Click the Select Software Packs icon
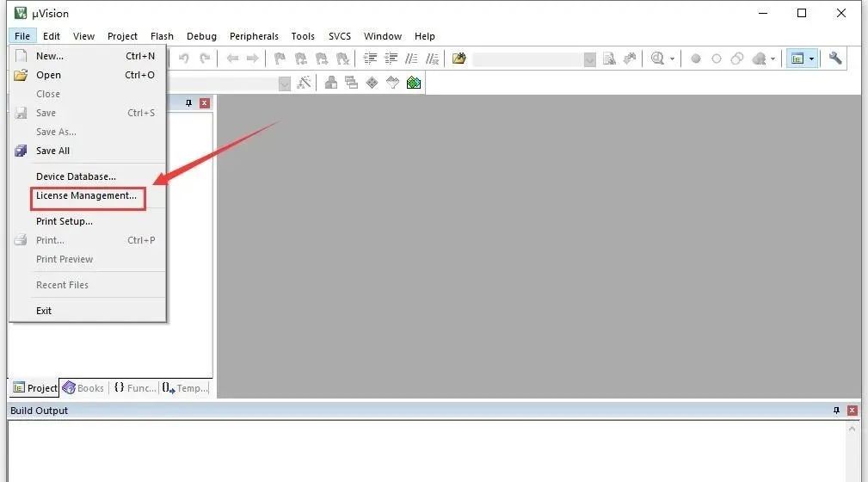This screenshot has width=868, height=482. pyautogui.click(x=392, y=83)
